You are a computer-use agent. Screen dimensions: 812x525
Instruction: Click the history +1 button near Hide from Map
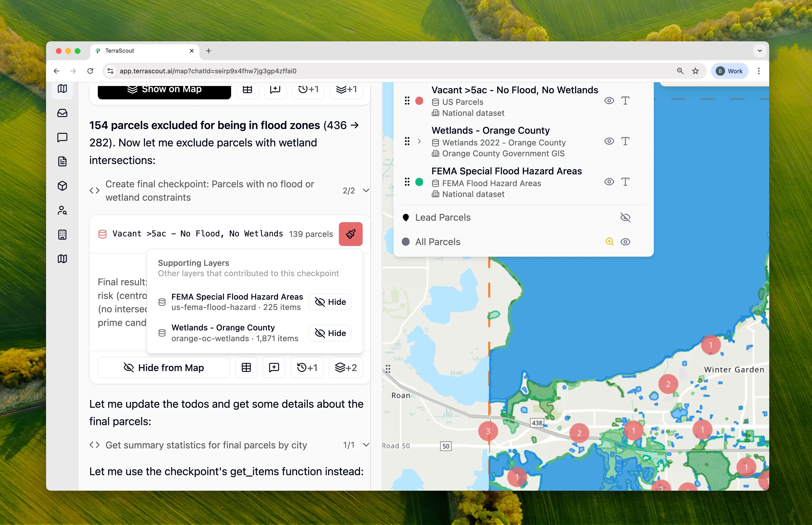pyautogui.click(x=307, y=368)
